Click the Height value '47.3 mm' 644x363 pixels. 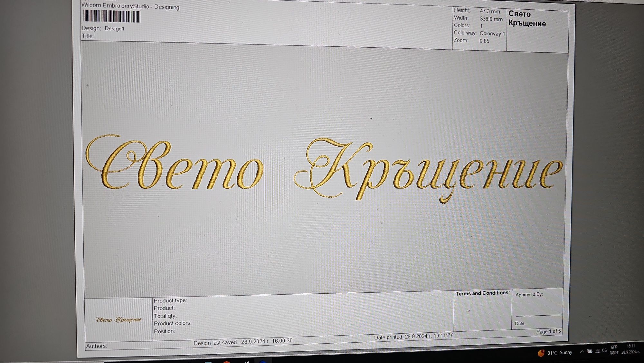tap(490, 11)
